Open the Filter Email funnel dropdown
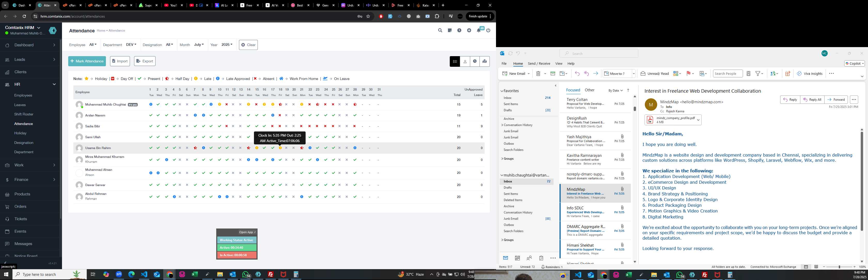The height and width of the screenshot is (280, 868). 759,73
